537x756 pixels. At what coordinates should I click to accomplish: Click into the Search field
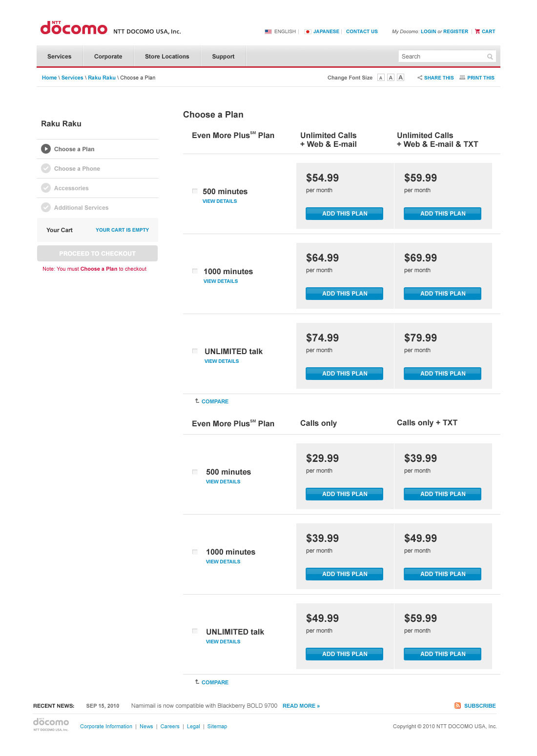point(442,57)
